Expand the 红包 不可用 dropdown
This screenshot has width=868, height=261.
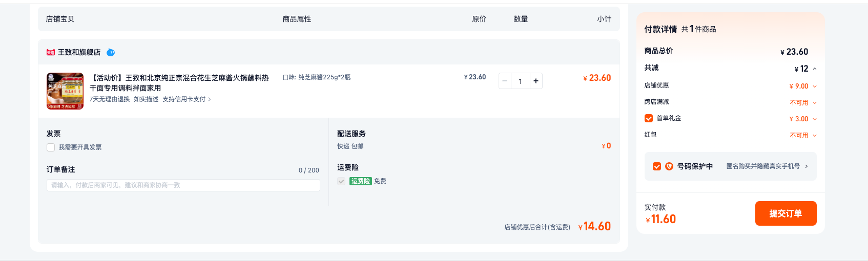click(815, 136)
